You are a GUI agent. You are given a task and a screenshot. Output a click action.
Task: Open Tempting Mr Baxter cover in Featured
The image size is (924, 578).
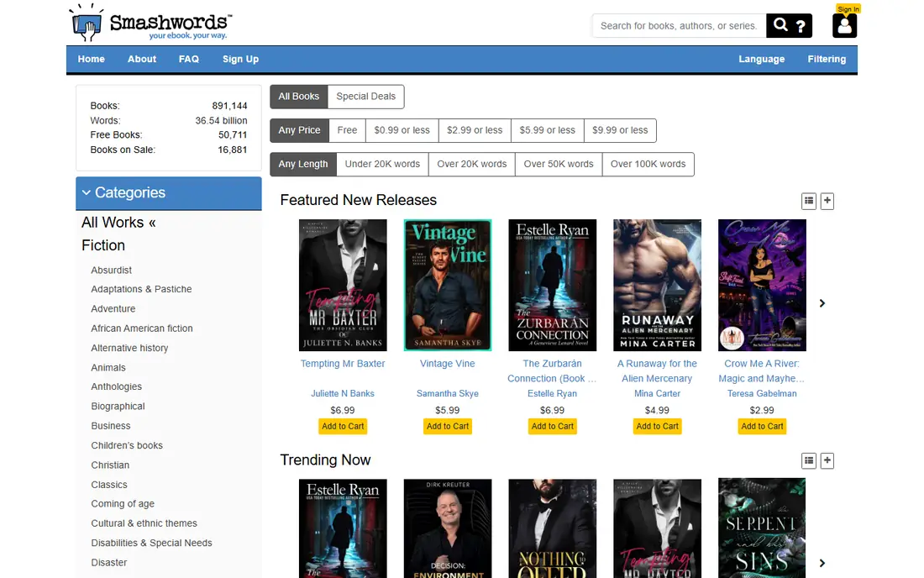coord(343,285)
